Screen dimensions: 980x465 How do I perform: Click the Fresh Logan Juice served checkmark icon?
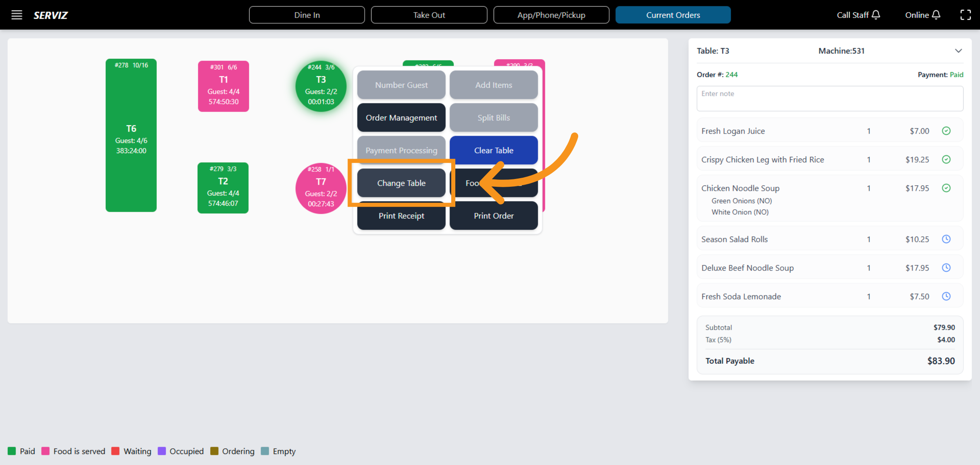point(946,131)
